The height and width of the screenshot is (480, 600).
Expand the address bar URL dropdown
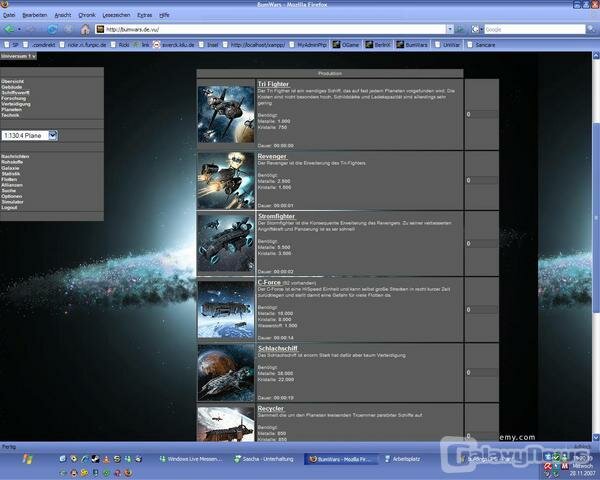click(x=450, y=29)
